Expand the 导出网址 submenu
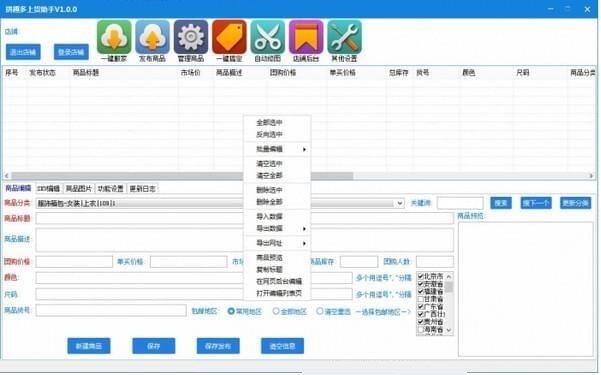The height and width of the screenshot is (375, 601). (277, 243)
